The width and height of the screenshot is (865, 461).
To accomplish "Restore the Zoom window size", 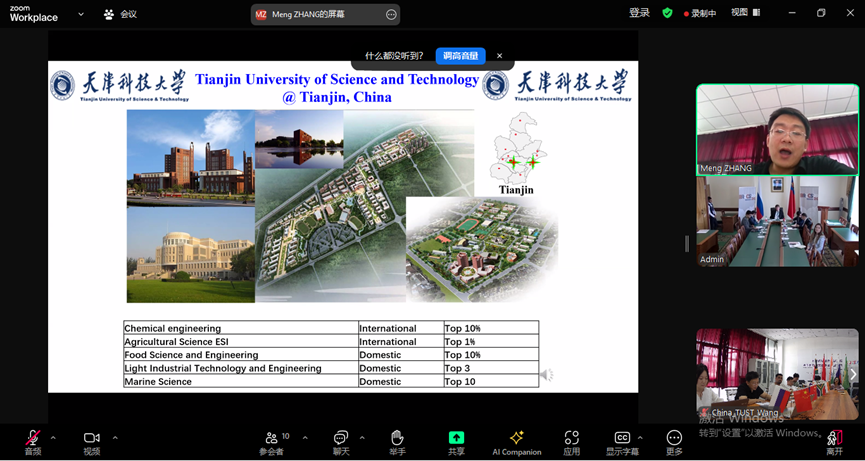I will [821, 13].
